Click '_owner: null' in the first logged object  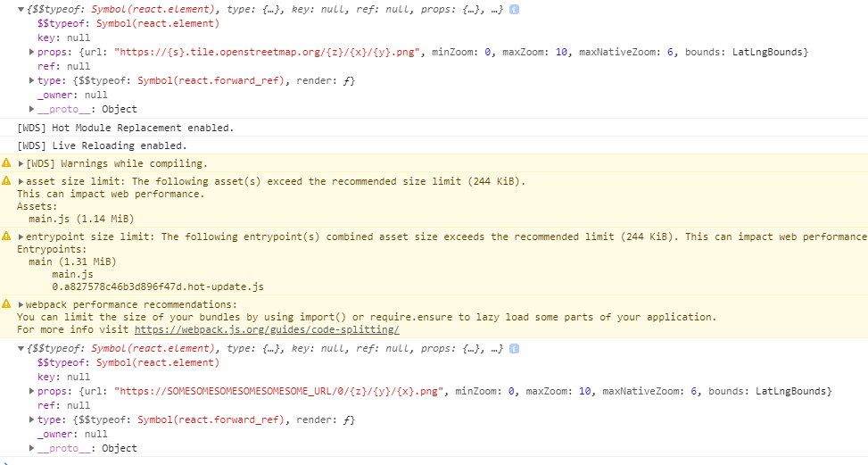point(72,95)
